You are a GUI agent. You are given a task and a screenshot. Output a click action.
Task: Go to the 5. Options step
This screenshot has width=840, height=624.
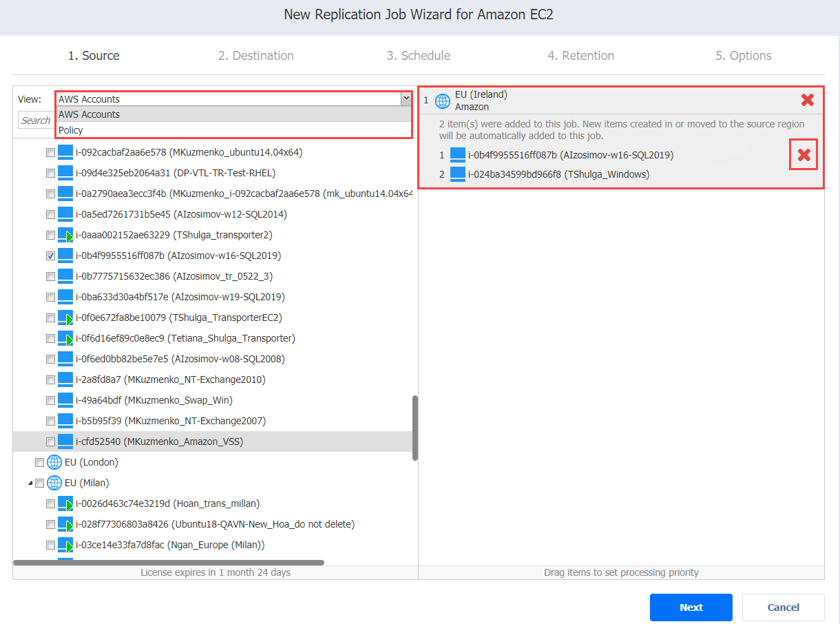pyautogui.click(x=744, y=56)
